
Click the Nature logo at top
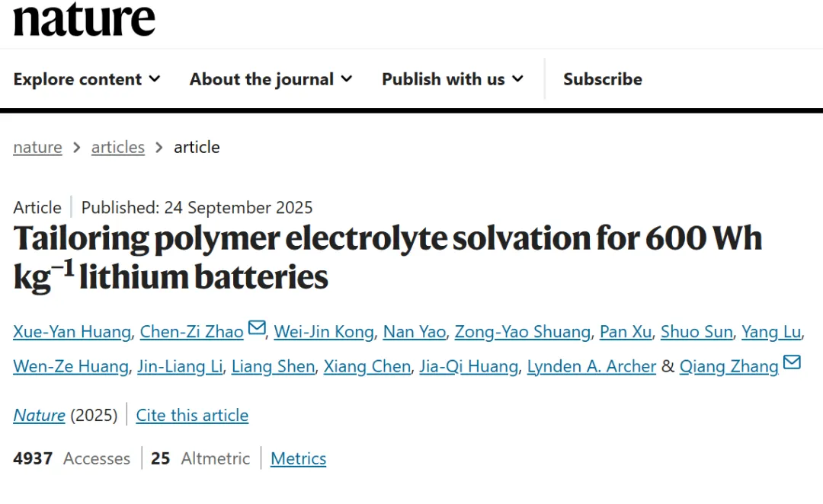click(84, 20)
